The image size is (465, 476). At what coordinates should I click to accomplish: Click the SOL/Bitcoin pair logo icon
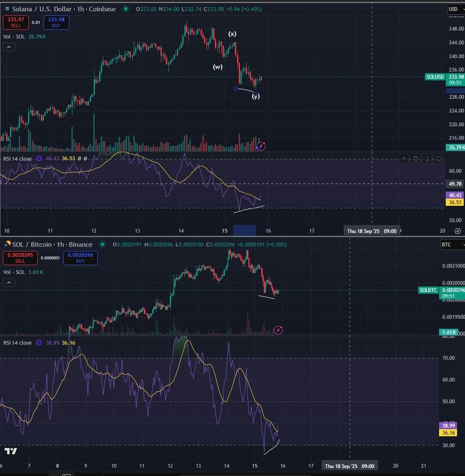[7, 244]
